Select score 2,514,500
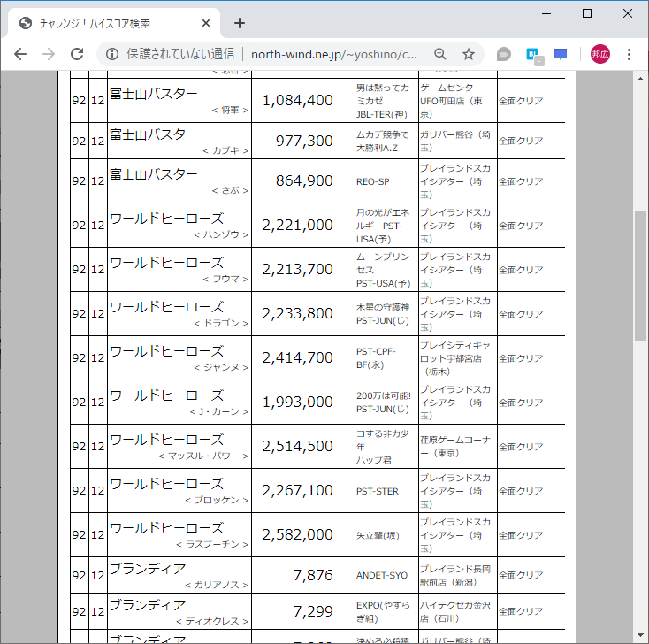The image size is (649, 644). click(298, 446)
